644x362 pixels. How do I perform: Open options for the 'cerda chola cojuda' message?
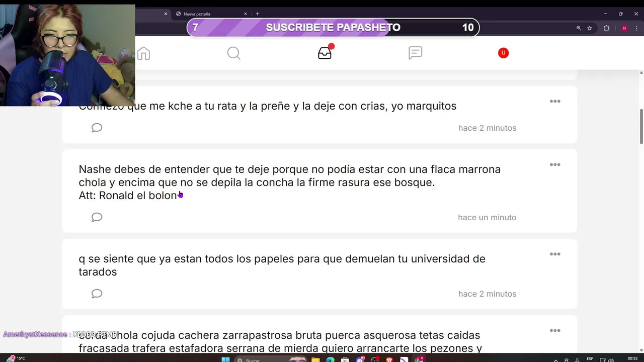[x=555, y=330]
